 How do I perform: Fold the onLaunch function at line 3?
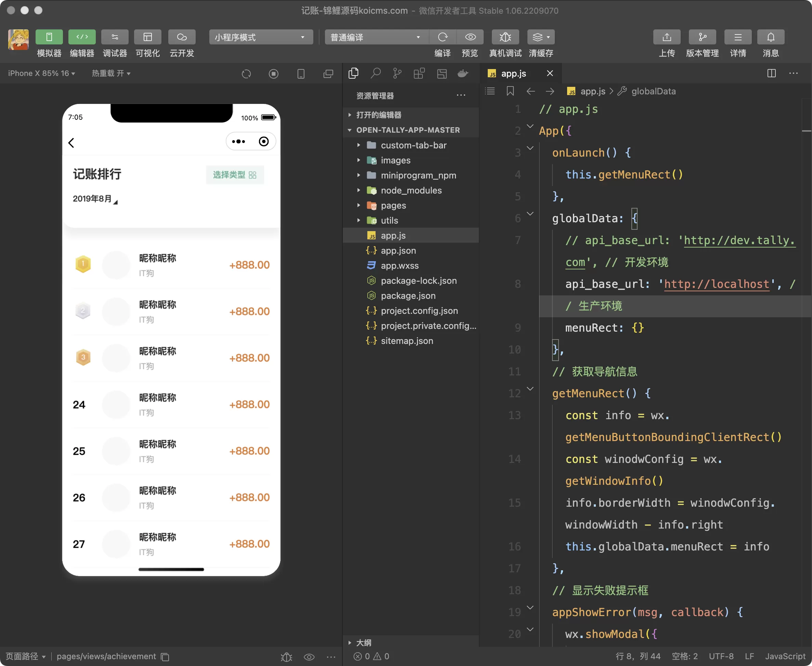pyautogui.click(x=530, y=148)
